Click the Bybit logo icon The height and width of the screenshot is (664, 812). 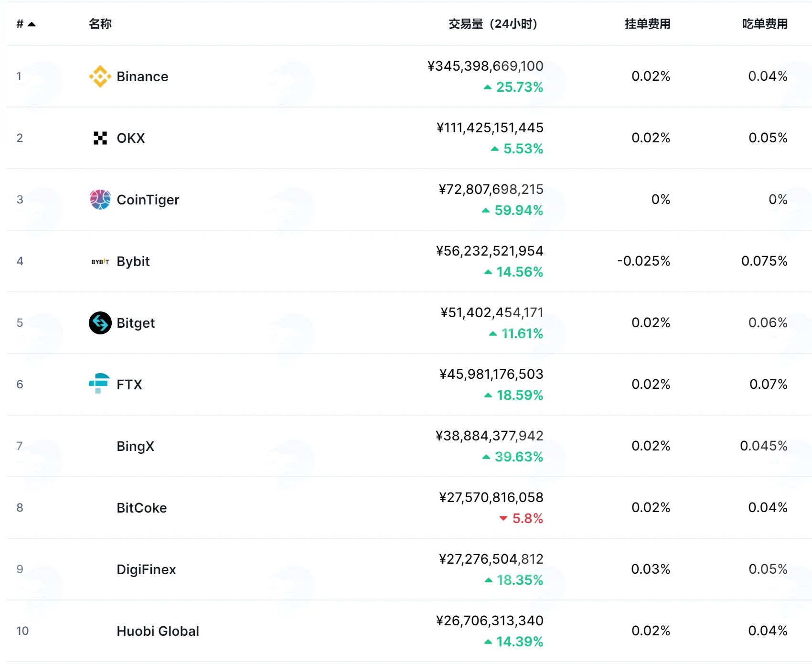(x=100, y=261)
